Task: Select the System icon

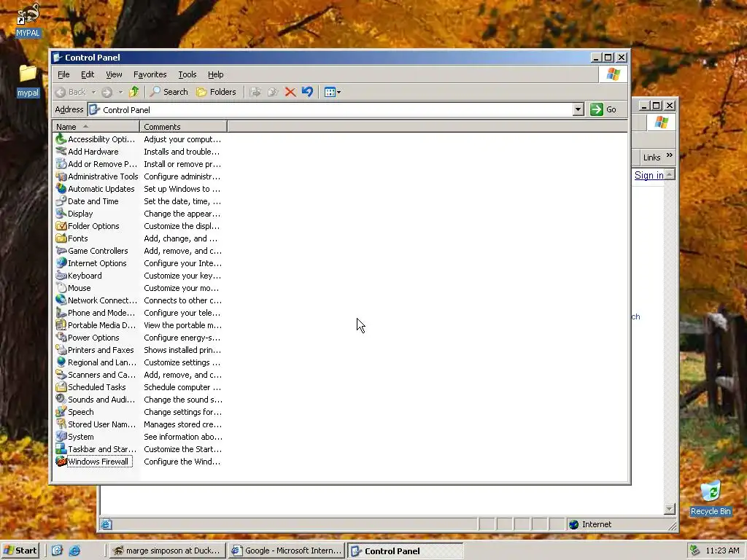Action: coord(61,436)
